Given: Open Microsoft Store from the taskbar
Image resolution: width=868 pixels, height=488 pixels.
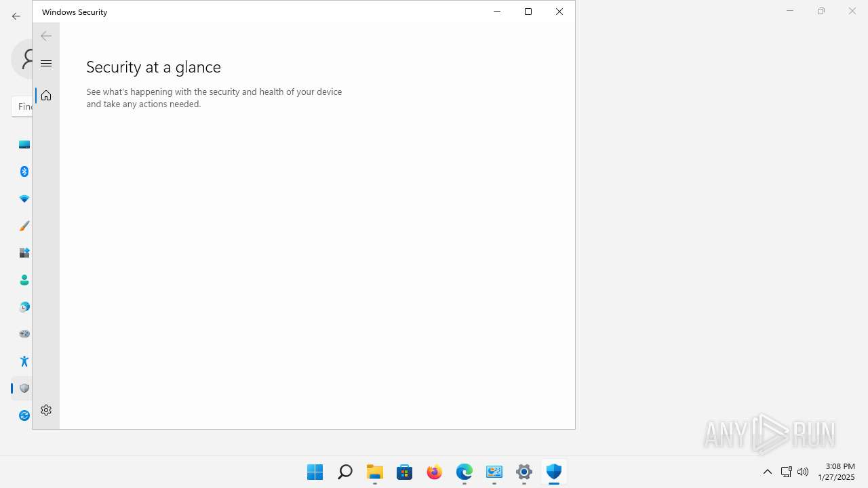Looking at the screenshot, I should 405,472.
